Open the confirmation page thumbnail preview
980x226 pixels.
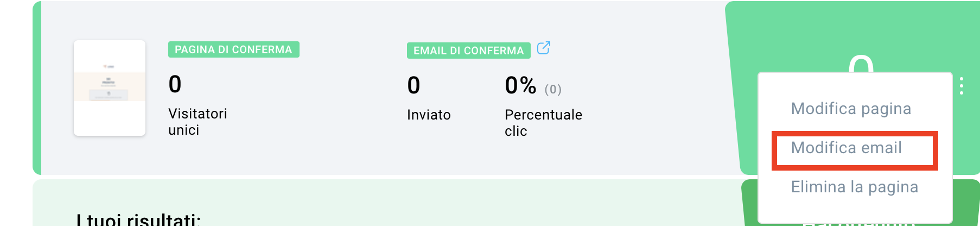110,88
